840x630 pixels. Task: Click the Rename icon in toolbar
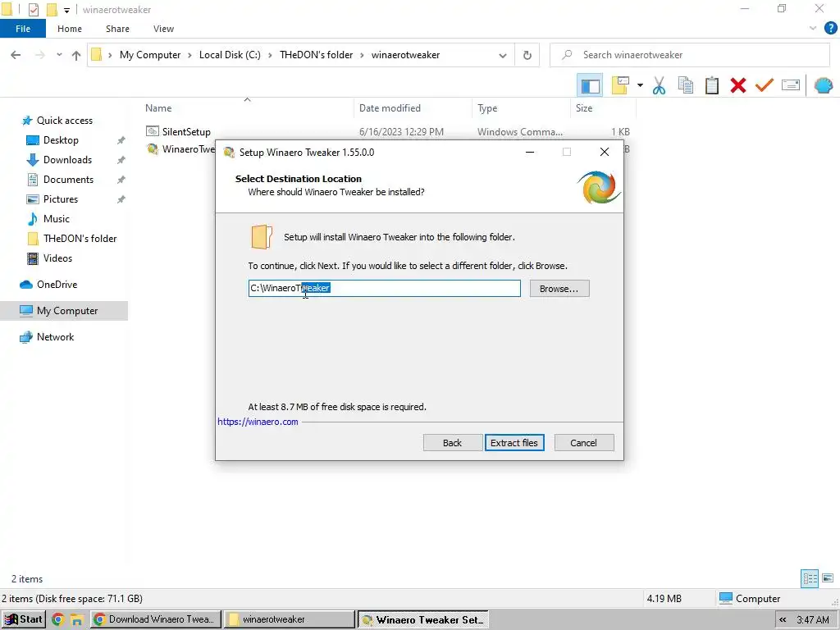coord(791,85)
